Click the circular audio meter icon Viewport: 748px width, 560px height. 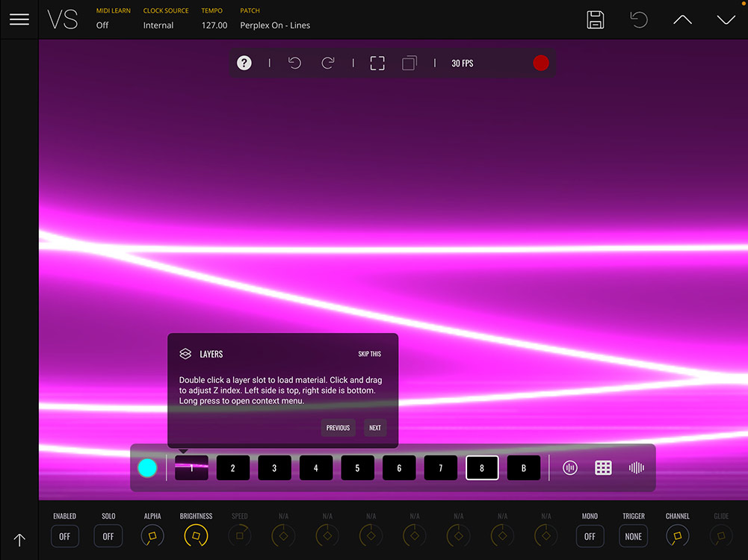tap(570, 468)
